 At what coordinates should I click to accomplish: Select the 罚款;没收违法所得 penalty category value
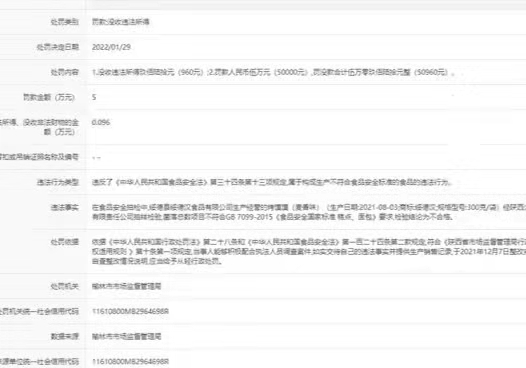[121, 22]
